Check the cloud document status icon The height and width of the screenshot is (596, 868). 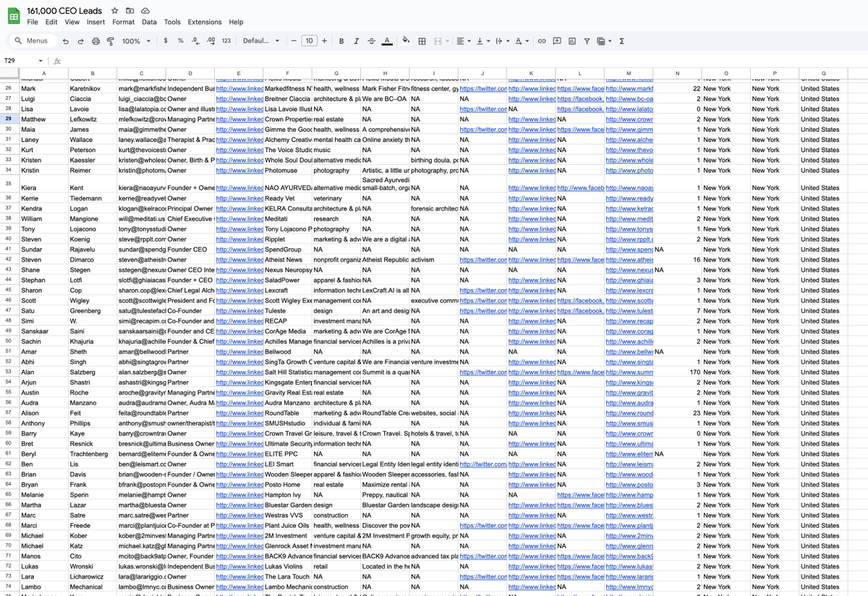(x=145, y=11)
